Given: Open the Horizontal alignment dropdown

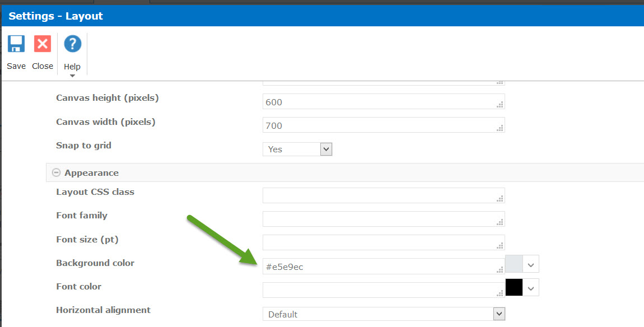Looking at the screenshot, I should [499, 314].
